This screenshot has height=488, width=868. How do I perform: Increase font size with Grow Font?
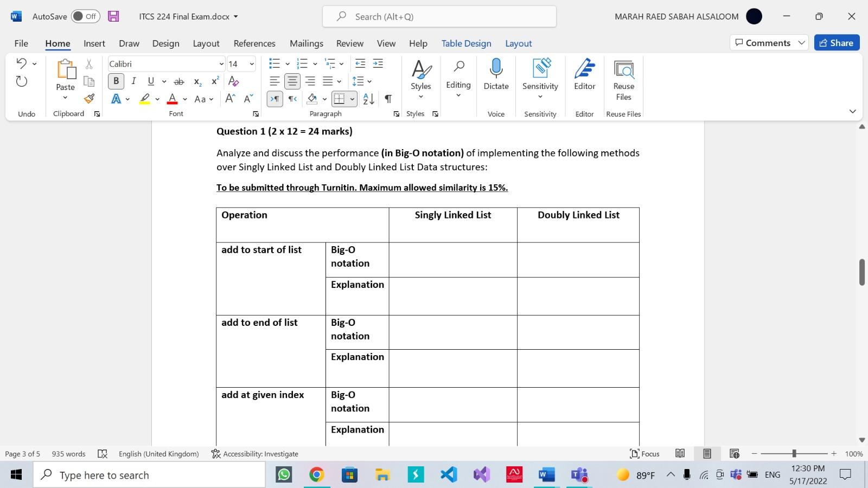230,99
